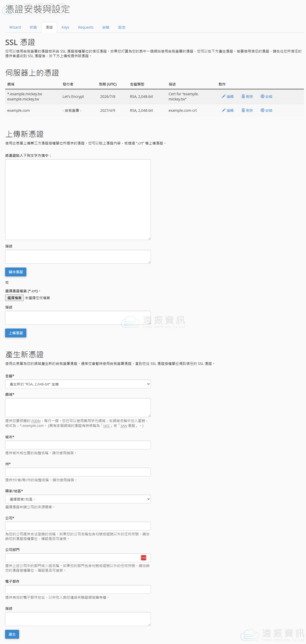Click the 未選擇任何檔案 file status text

(37, 298)
